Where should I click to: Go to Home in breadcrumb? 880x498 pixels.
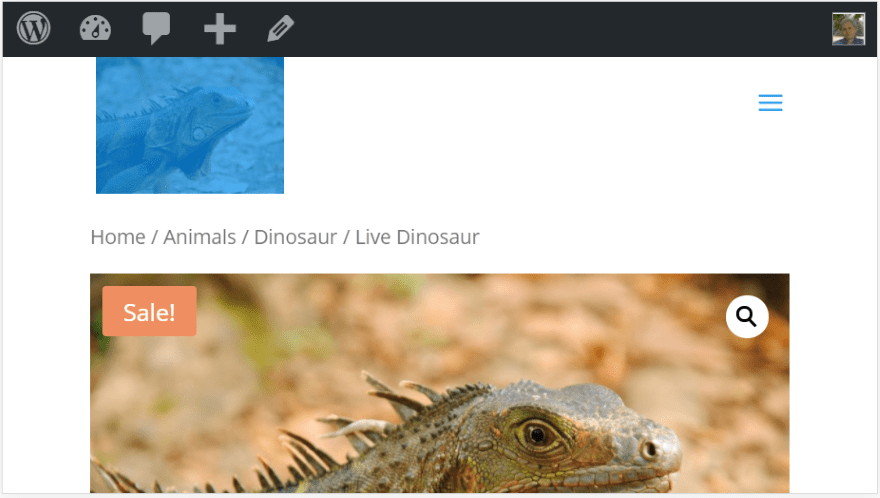118,237
